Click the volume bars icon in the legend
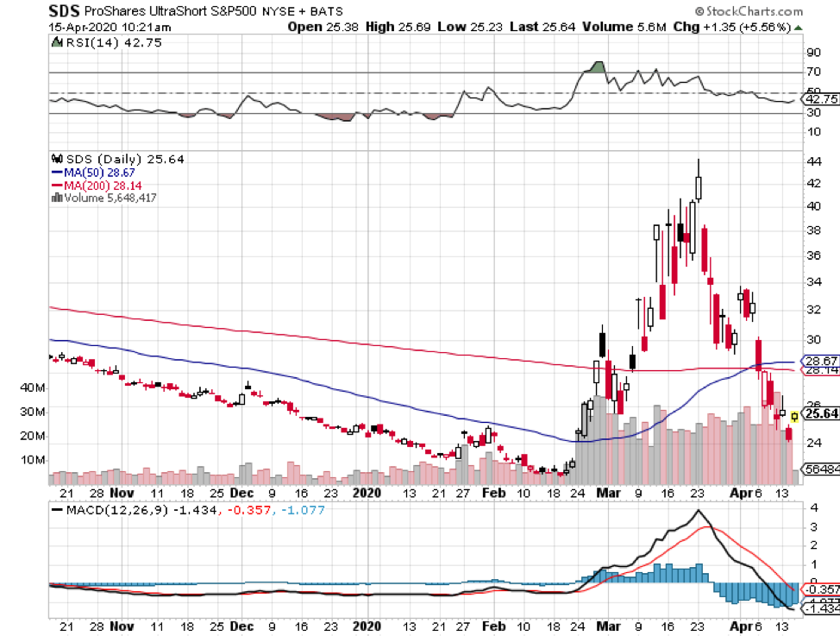 (x=57, y=198)
